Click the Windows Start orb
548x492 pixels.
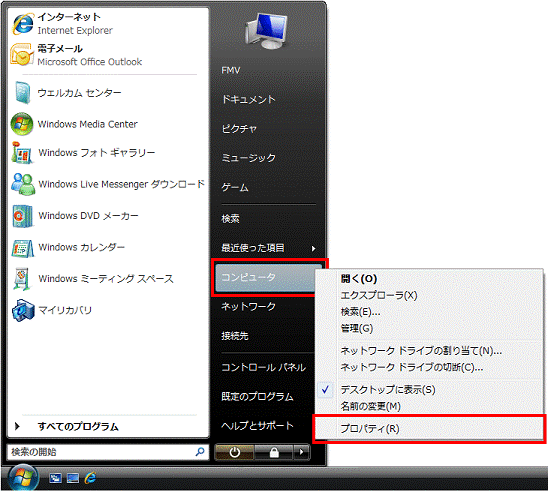tap(23, 478)
